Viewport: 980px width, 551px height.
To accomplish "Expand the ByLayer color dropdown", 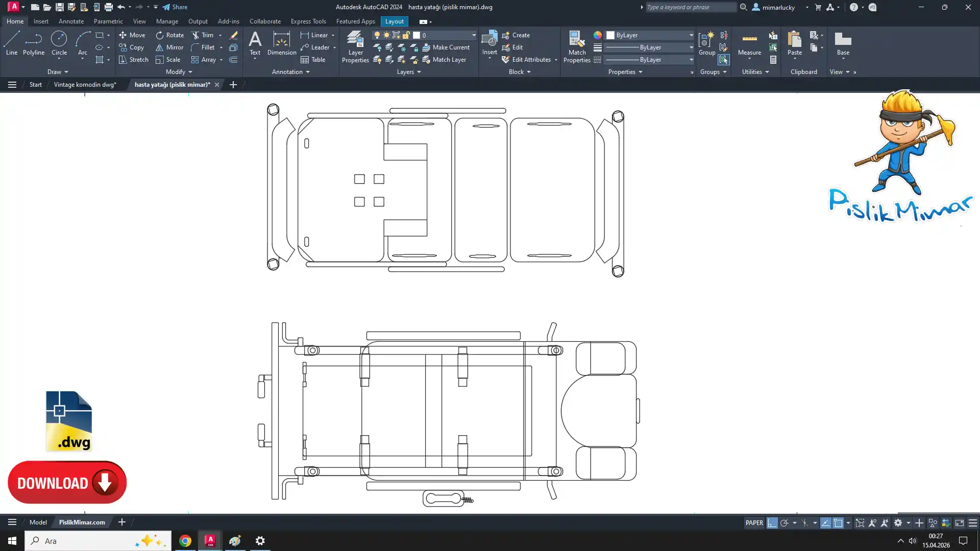I will (x=691, y=35).
